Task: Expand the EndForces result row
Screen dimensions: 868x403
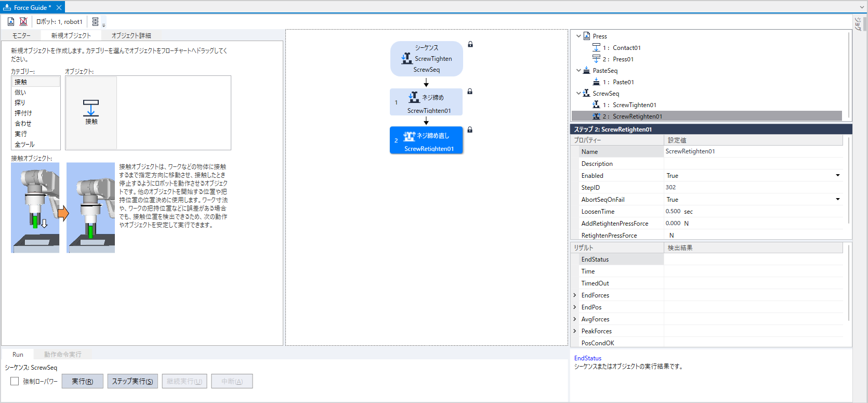Action: click(x=575, y=295)
